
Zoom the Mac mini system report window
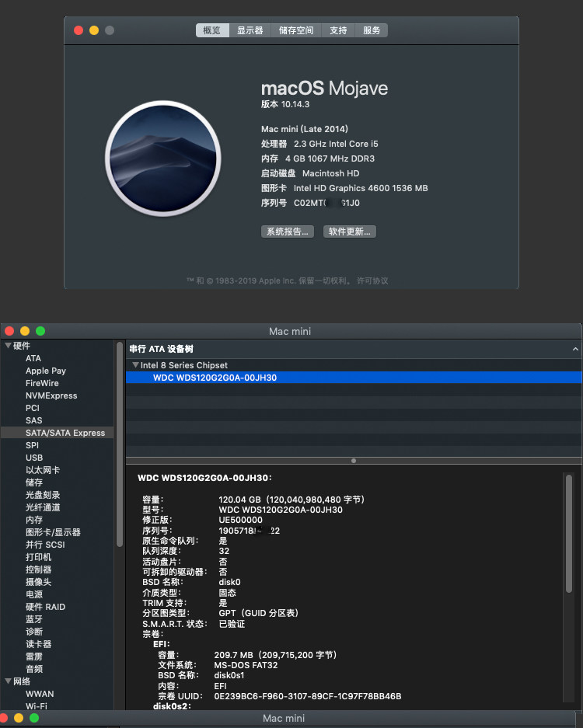click(x=40, y=330)
